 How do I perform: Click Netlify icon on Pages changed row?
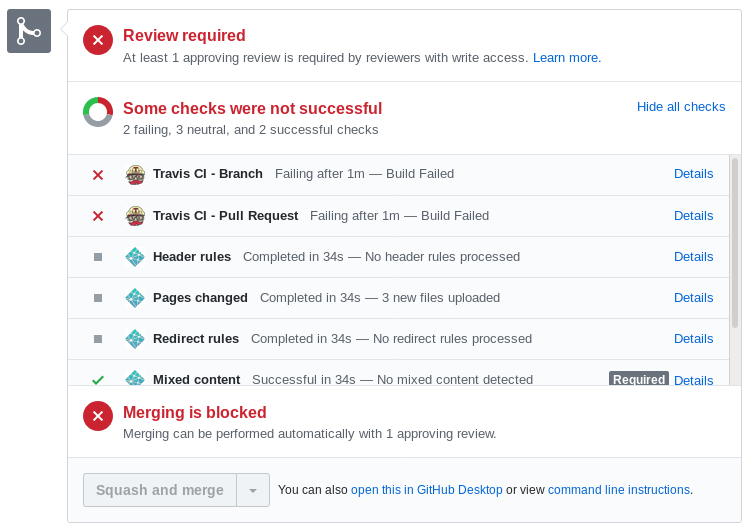point(135,298)
